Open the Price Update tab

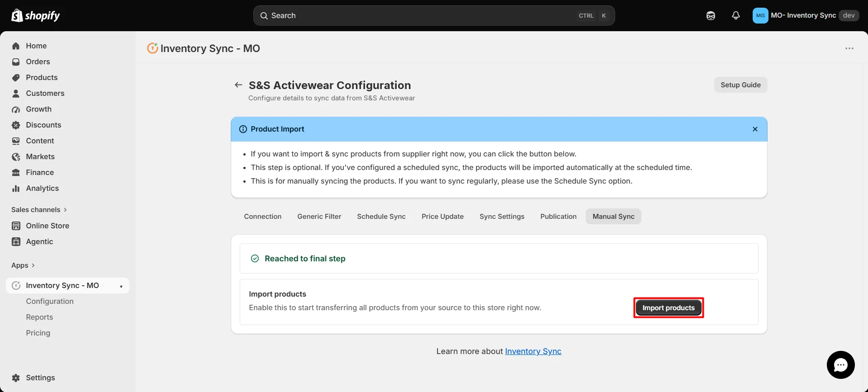tap(442, 217)
